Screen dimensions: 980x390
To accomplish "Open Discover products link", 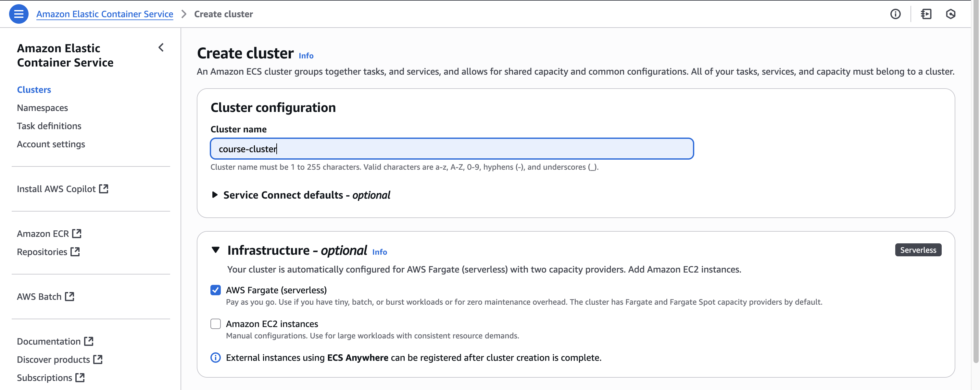I will (x=53, y=360).
